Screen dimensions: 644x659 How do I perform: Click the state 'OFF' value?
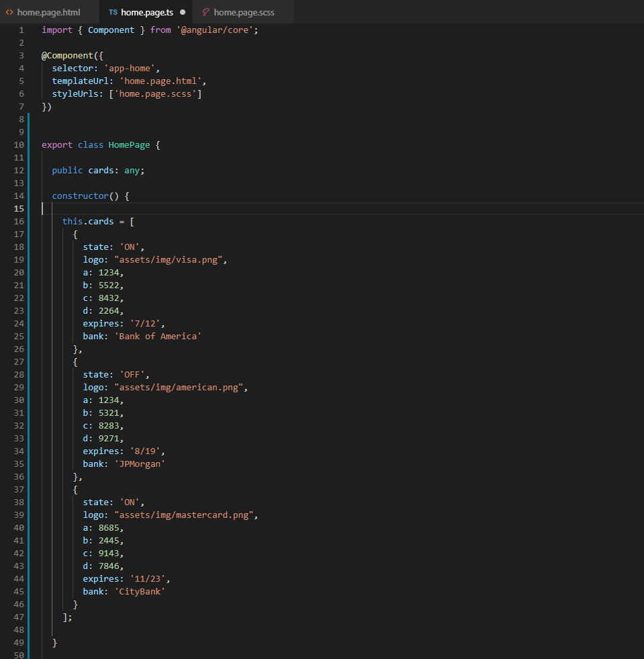tap(132, 374)
